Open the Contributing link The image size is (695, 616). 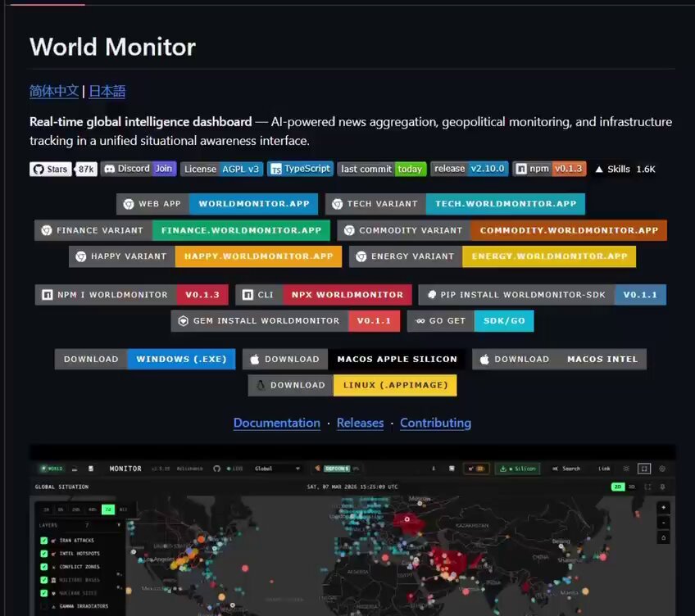pos(435,423)
